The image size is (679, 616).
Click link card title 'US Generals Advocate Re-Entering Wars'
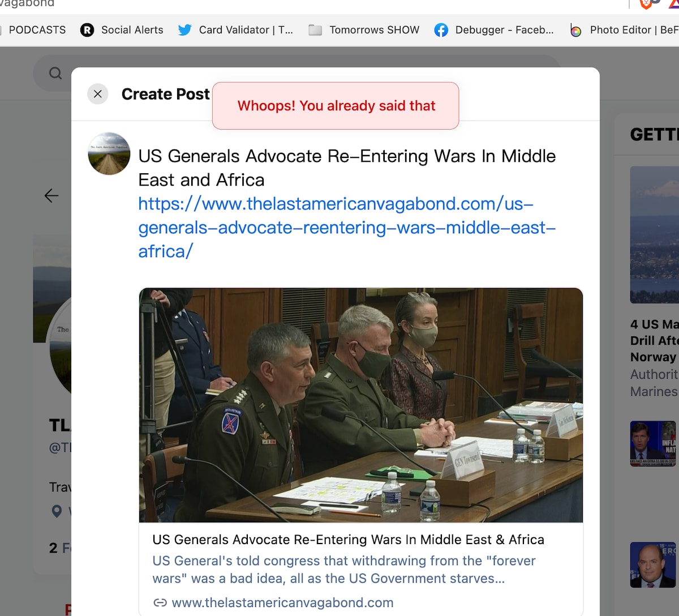point(348,540)
